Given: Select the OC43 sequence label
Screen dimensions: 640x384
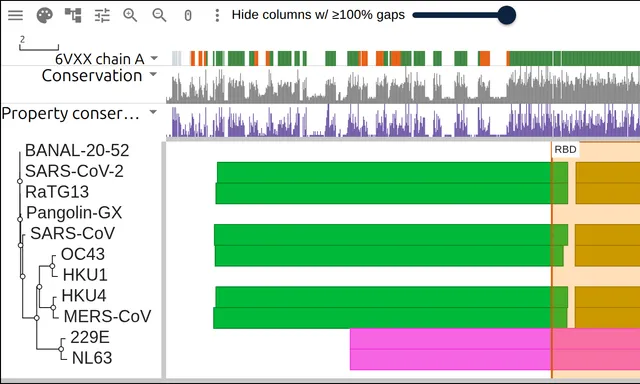Looking at the screenshot, I should (83, 254).
